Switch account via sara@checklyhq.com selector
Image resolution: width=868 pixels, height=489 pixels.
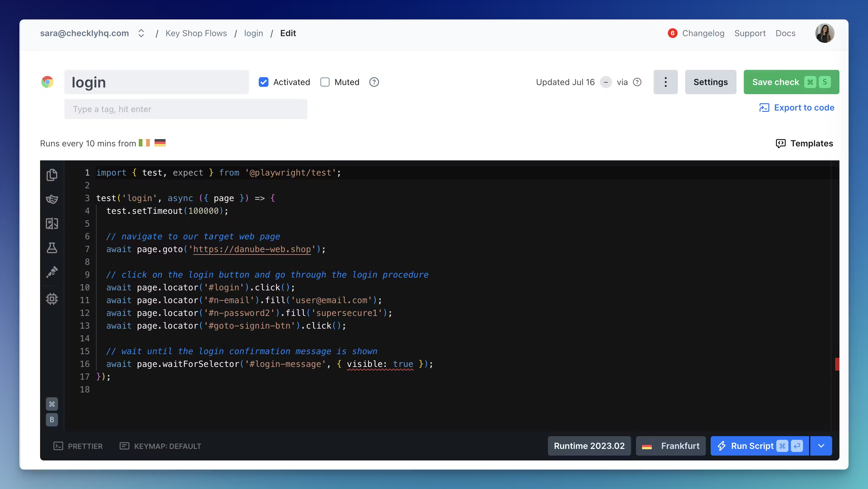click(92, 33)
